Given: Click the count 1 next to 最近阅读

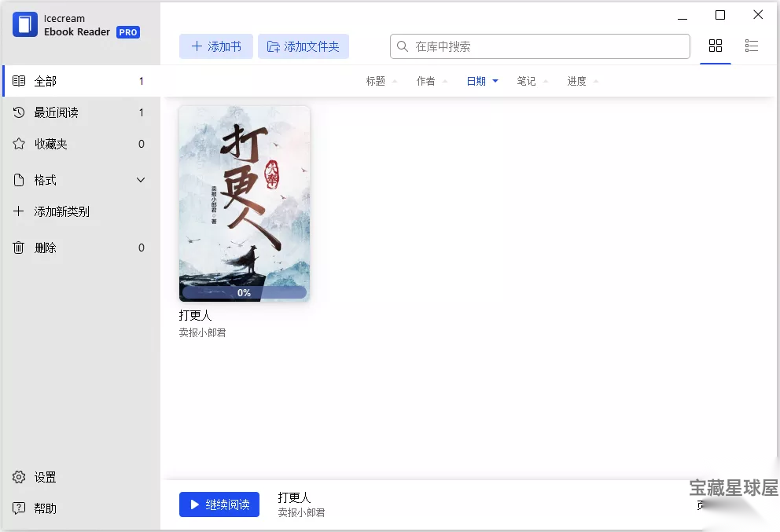Looking at the screenshot, I should click(x=142, y=112).
